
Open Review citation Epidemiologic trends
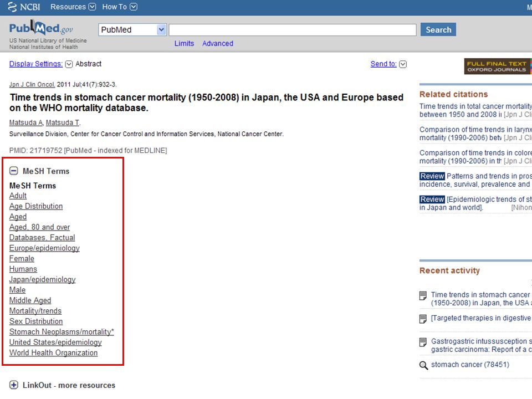[475, 203]
